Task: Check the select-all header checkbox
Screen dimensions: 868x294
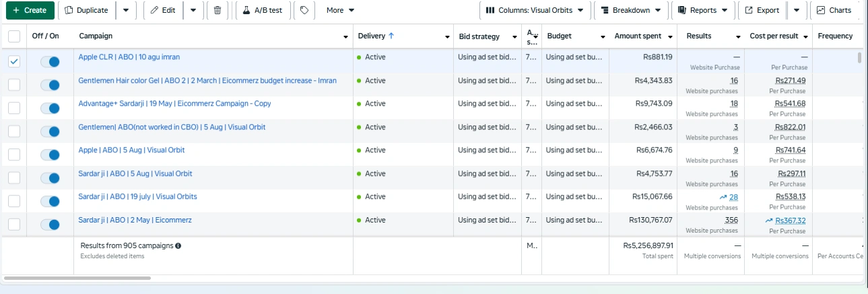Action: (14, 36)
